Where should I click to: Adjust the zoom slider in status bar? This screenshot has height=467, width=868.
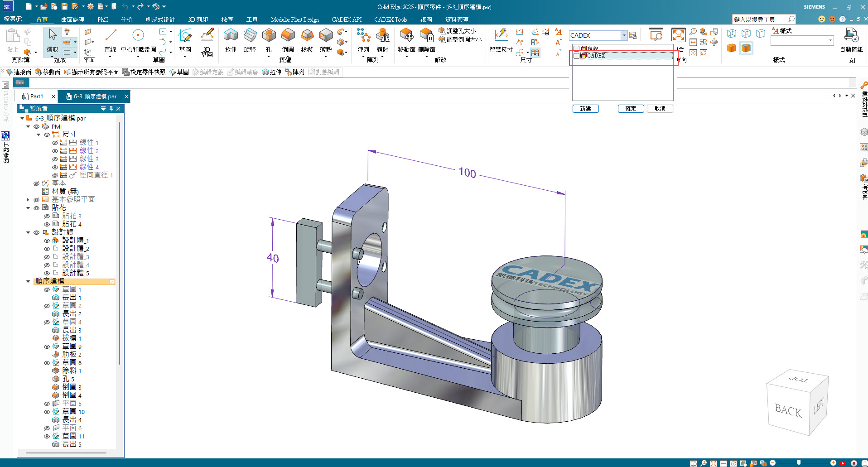(799, 463)
